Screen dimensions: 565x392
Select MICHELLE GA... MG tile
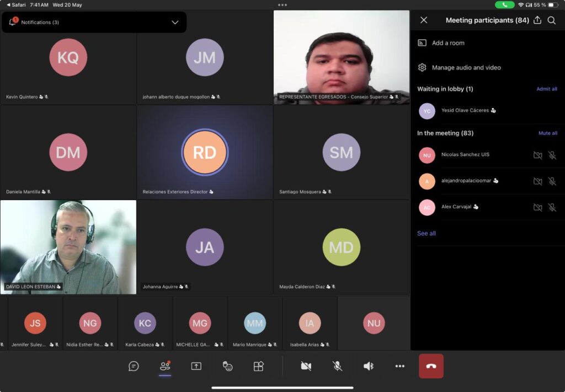tap(200, 323)
